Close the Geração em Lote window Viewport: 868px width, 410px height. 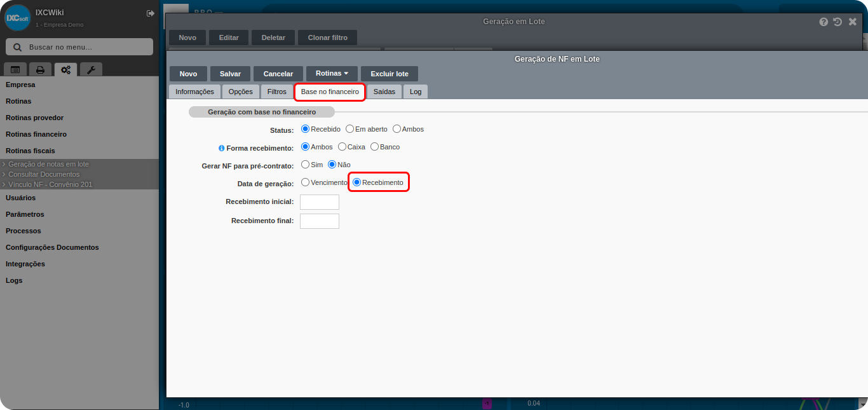pos(853,22)
